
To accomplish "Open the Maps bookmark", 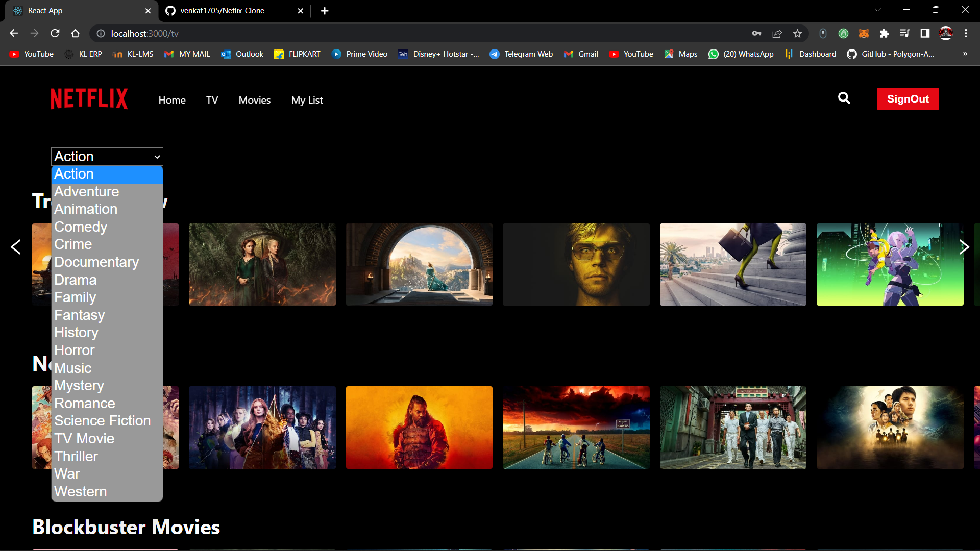I will pos(680,54).
